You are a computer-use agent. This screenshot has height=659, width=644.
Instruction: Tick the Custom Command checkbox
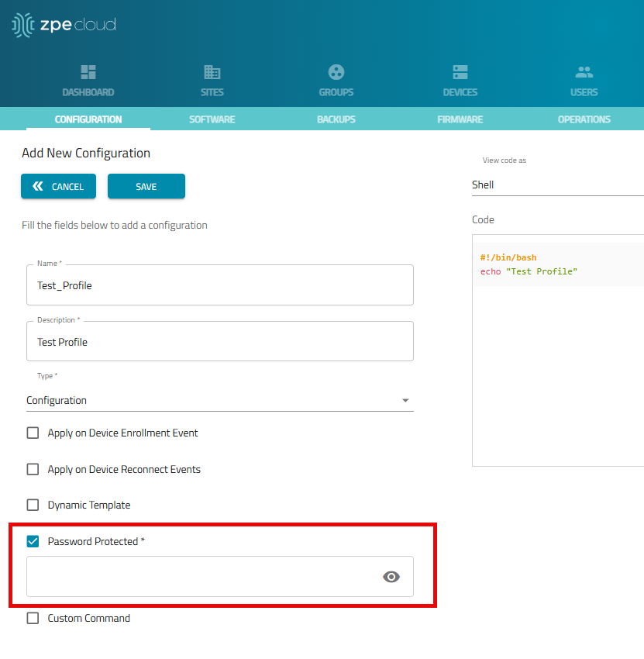33,618
